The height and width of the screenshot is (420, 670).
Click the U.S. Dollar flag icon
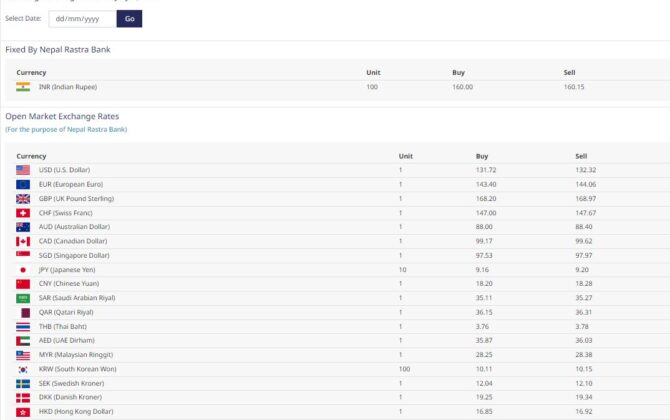23,170
